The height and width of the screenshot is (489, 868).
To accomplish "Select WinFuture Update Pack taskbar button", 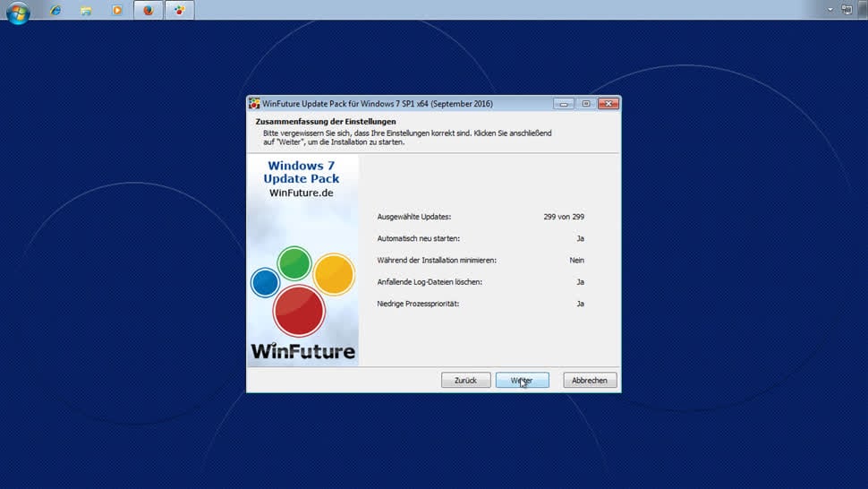I will (179, 10).
